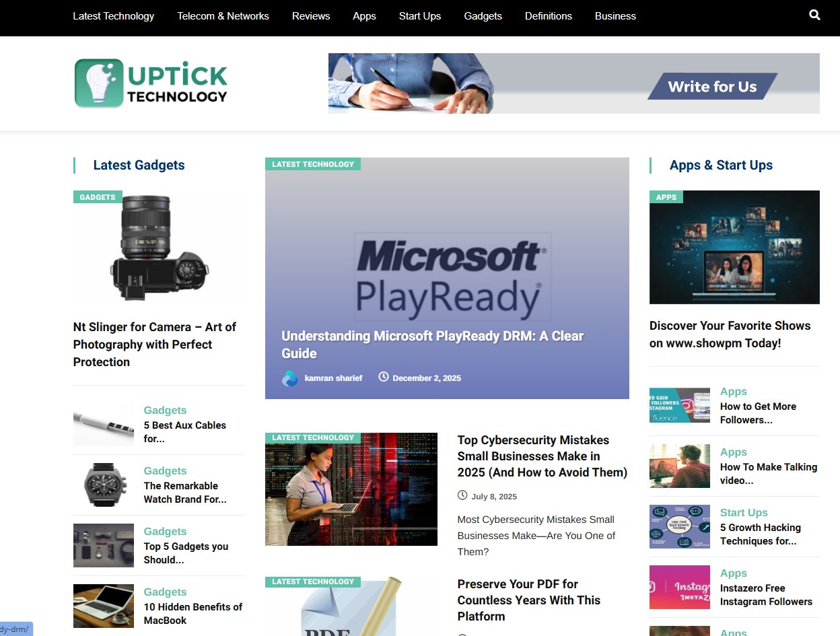Click the LATEST TECHNOLOGY badge on the PlayReady article
The height and width of the screenshot is (636, 840).
[312, 164]
